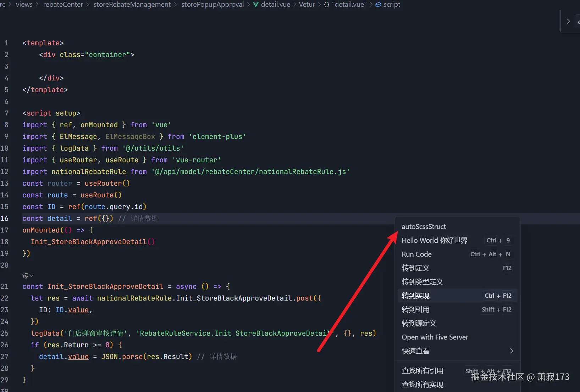Screen dimensions: 580x392
Task: Click onMounted in the vue import line
Action: pos(99,125)
